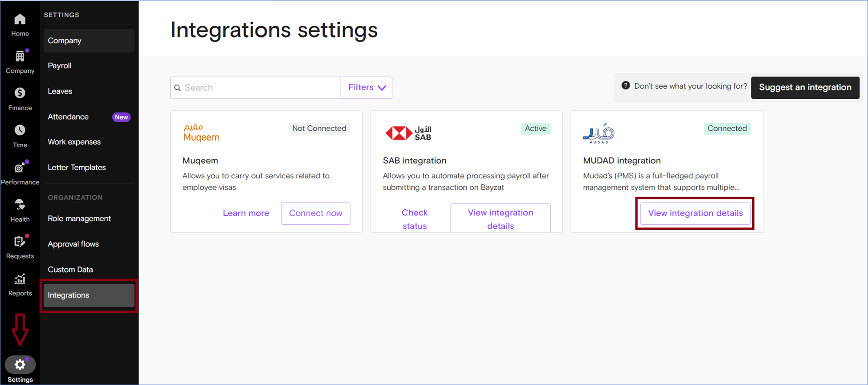Click the SAB bank logo
The width and height of the screenshot is (868, 385).
[408, 133]
